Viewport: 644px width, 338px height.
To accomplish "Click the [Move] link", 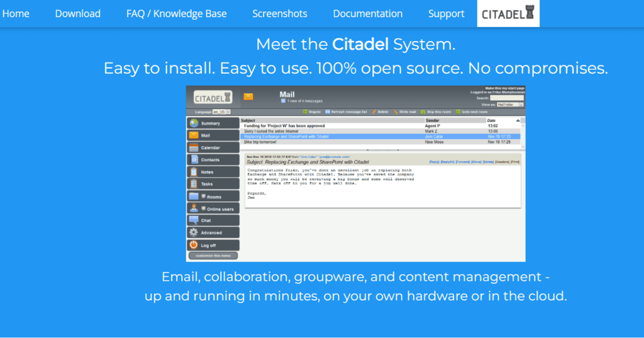I will point(477,162).
